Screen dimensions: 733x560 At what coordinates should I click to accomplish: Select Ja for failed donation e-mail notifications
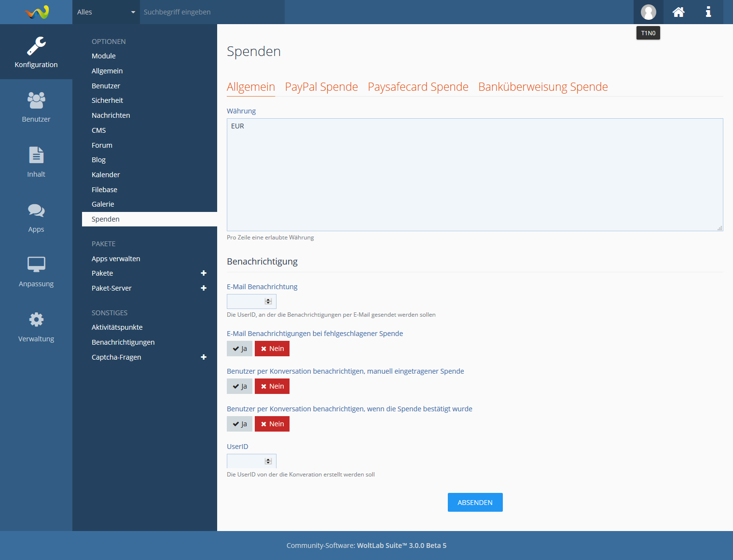pos(239,349)
